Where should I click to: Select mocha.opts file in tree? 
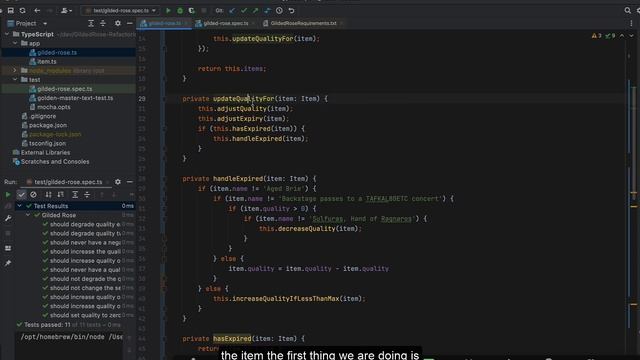tap(53, 107)
